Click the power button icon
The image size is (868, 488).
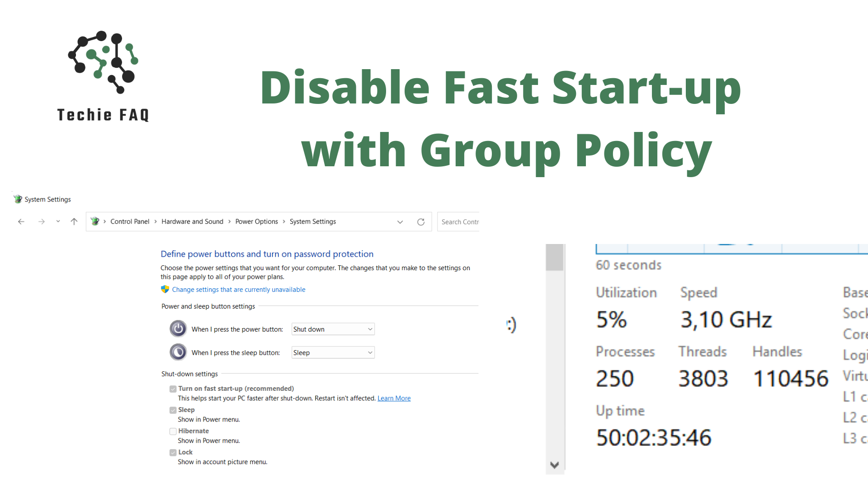(178, 329)
